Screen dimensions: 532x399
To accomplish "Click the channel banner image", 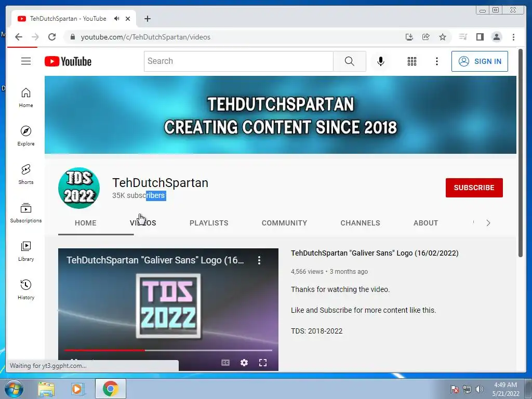I will (280, 115).
